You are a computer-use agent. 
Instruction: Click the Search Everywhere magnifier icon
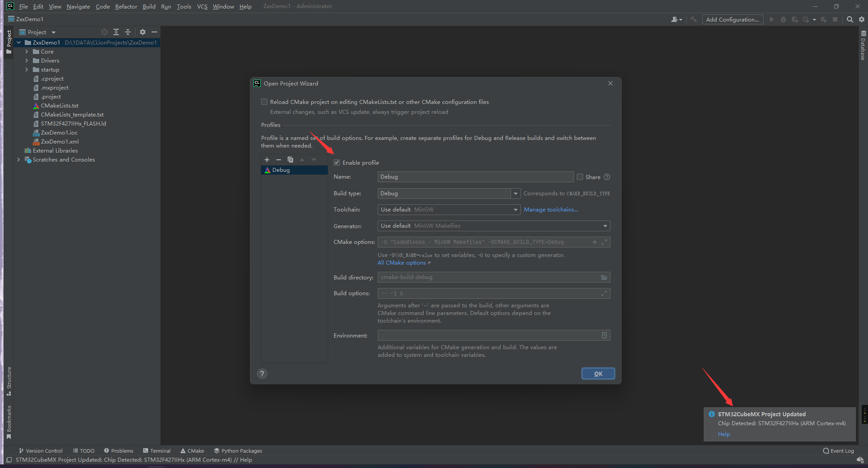[850, 19]
